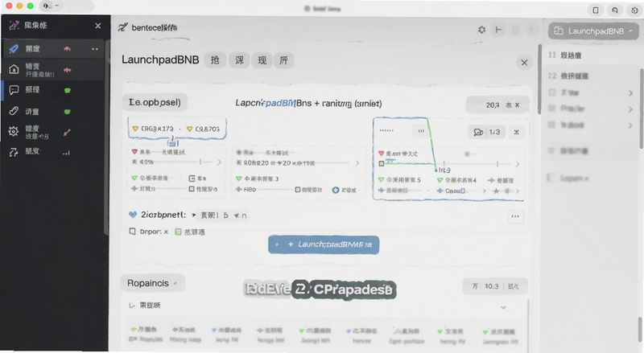Viewport: 644px width, 353px height.
Task: Click right chevron in the middle card
Action: click(357, 163)
